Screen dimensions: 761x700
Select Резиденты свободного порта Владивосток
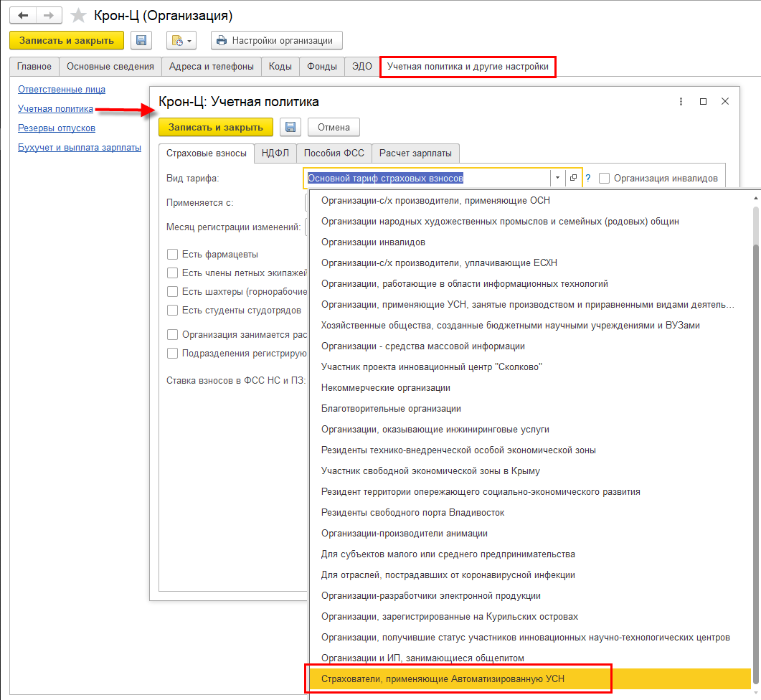pyautogui.click(x=531, y=513)
